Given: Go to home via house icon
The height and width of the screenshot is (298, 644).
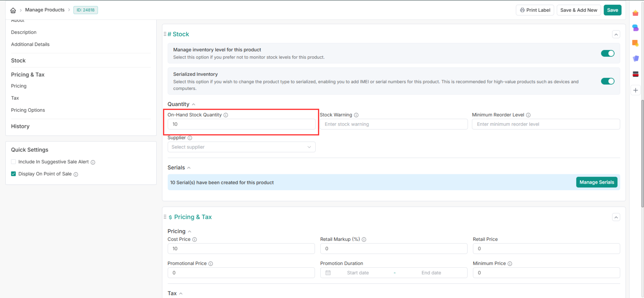Looking at the screenshot, I should pos(13,10).
